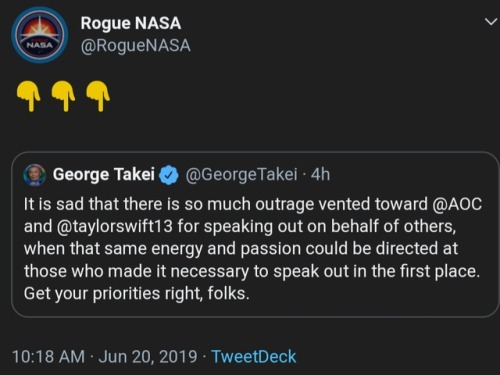500x375 pixels.
Task: Click the Jun 20, 2019 date
Action: [148, 356]
